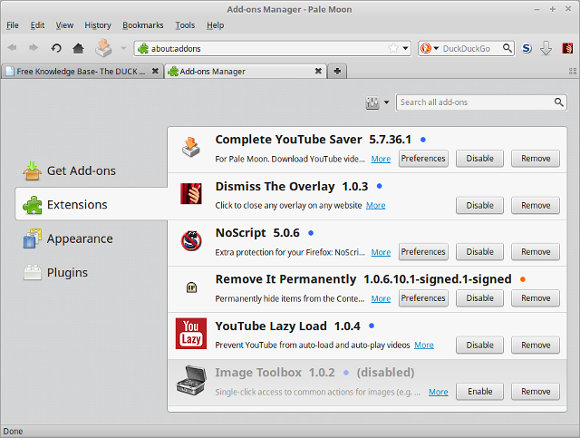Disable Complete YouTube Saver

coord(480,158)
